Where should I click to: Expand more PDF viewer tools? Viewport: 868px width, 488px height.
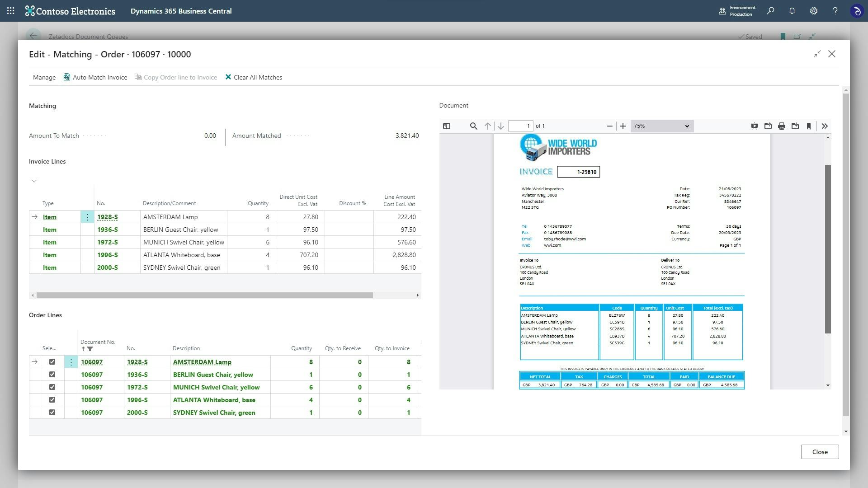[824, 126]
